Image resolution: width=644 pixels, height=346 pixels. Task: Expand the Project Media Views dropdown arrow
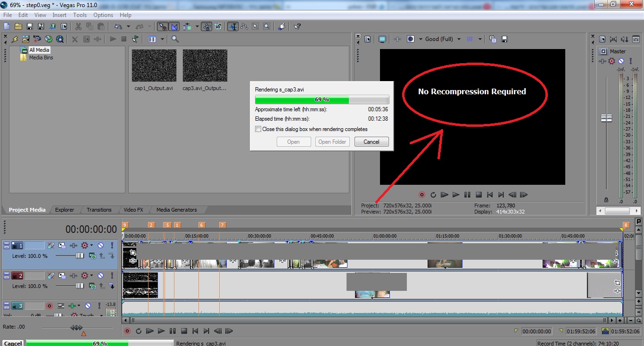click(x=162, y=39)
